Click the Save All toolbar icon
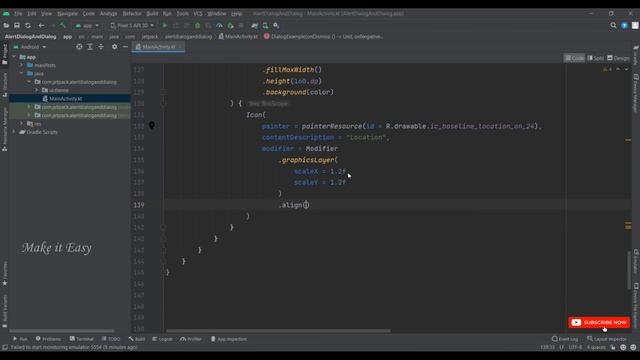640x360 pixels. pos(17,25)
